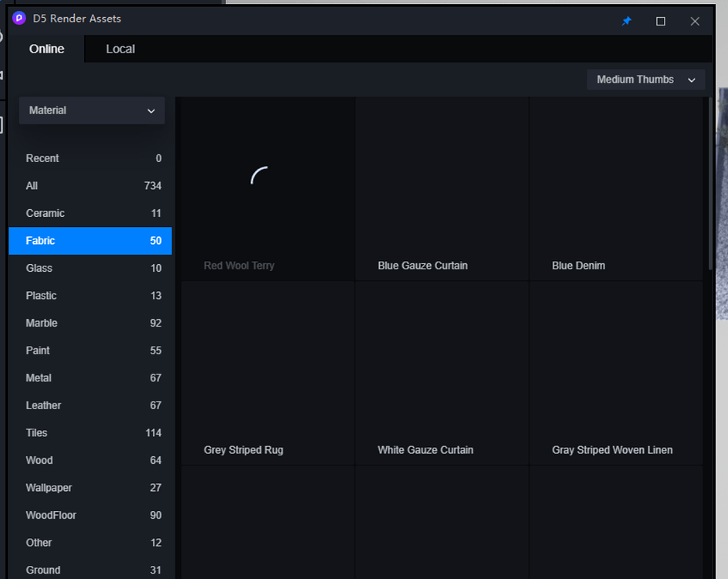Select the Other category
The image size is (728, 579).
90,542
